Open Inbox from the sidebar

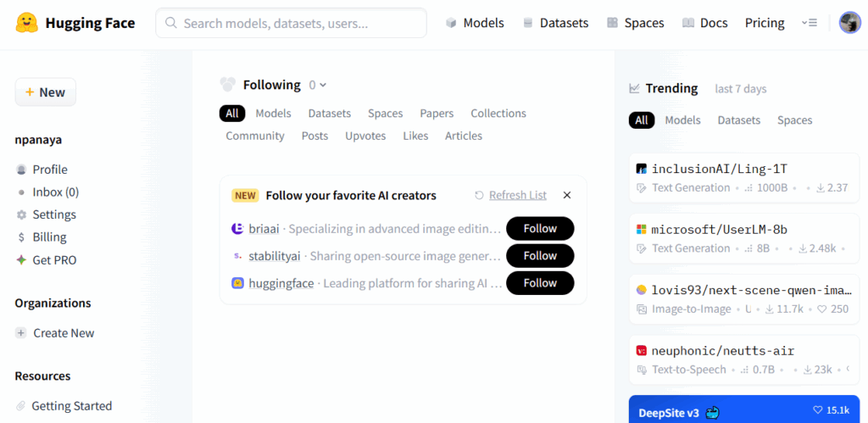coord(55,192)
